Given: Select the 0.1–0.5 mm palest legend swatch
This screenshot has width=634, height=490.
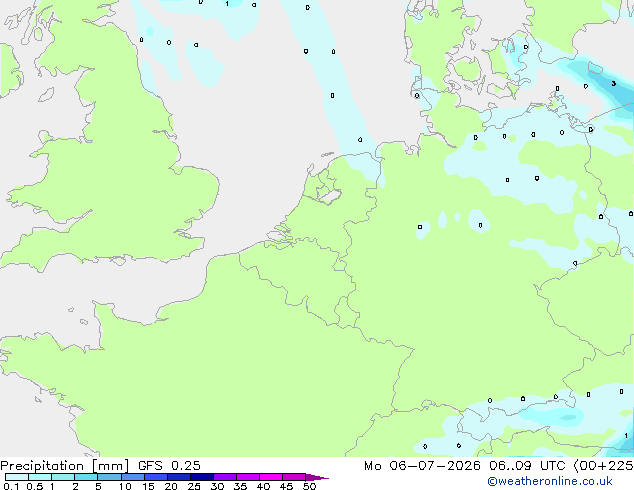Looking at the screenshot, I should pos(17,477).
